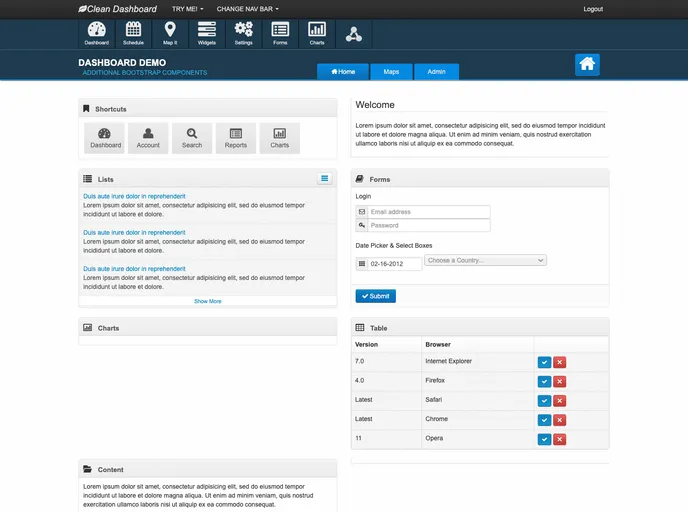Click the Internet Explorer table cell
Viewport: 688px width, 512px height.
tap(477, 362)
